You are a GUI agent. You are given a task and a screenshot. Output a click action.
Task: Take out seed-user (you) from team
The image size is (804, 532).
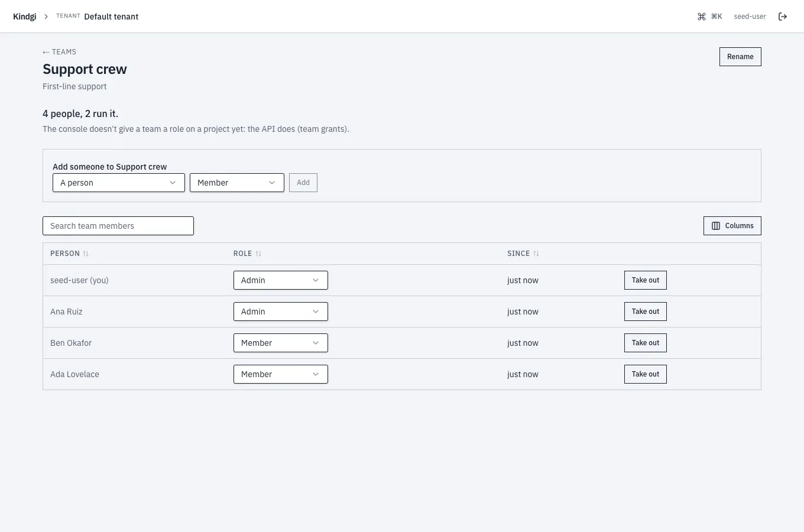646,280
